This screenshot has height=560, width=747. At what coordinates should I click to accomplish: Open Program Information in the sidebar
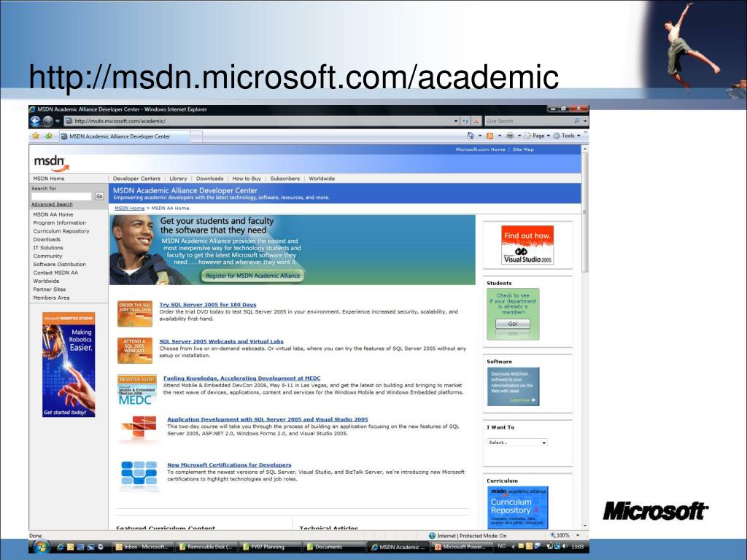60,223
